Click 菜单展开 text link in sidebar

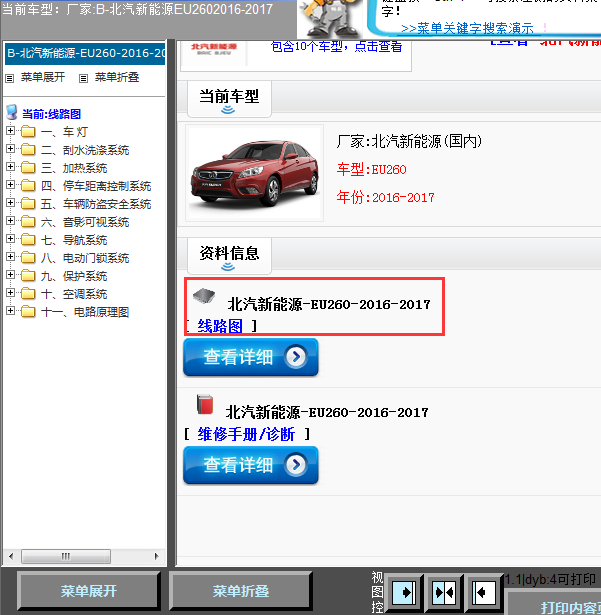click(43, 77)
